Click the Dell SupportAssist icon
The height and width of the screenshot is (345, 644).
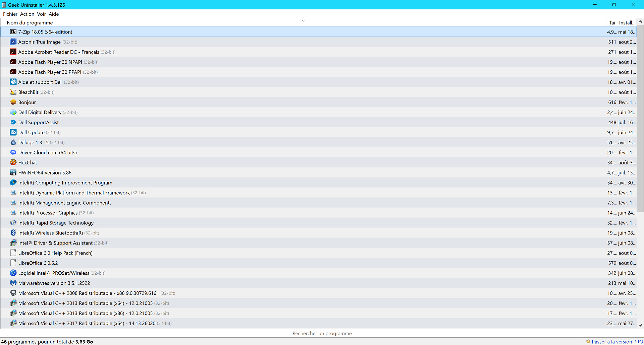tap(13, 122)
